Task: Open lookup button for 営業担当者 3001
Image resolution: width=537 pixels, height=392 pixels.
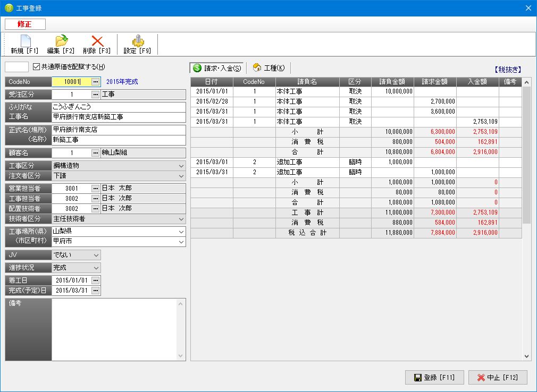Action: (96, 189)
